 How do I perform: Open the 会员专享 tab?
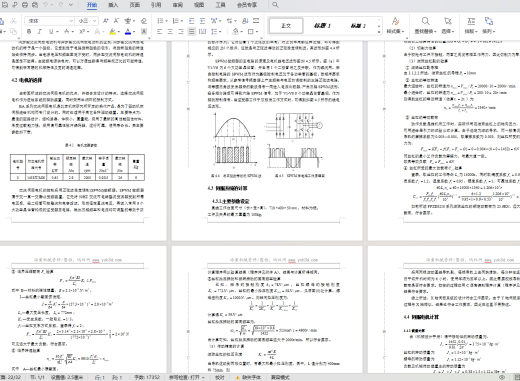(247, 5)
